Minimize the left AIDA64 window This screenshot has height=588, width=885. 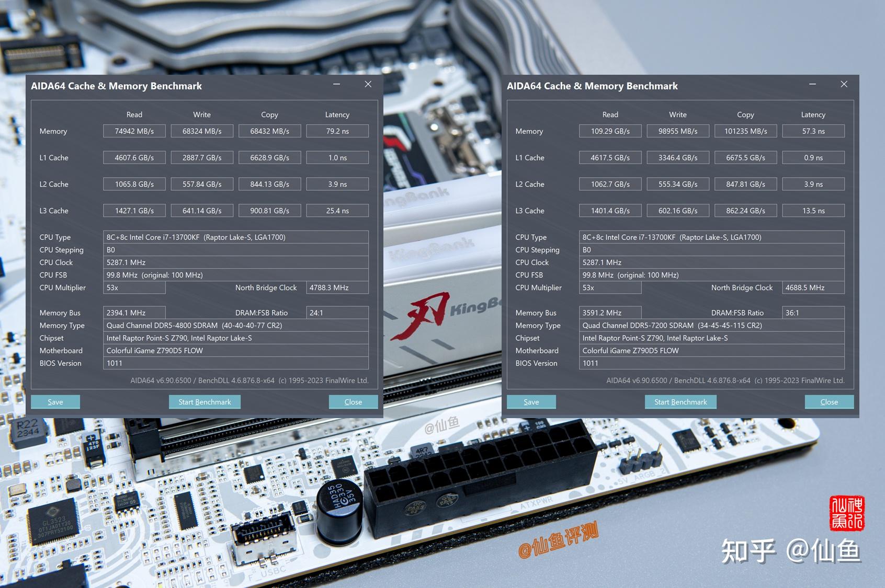click(x=336, y=84)
